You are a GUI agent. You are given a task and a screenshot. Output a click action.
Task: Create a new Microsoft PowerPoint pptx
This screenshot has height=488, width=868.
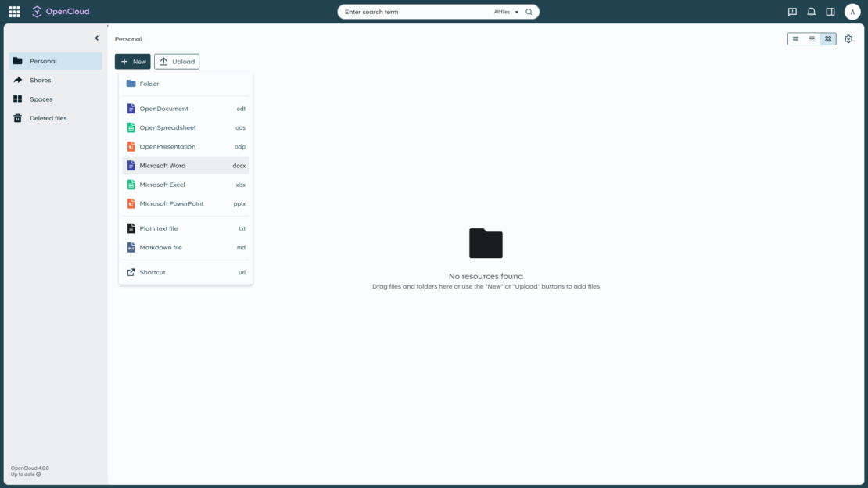tap(185, 204)
